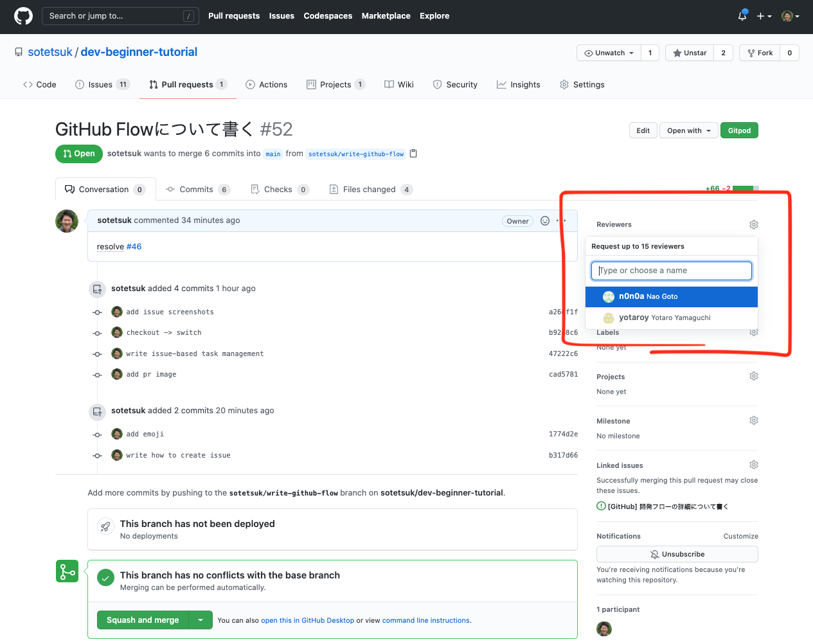Image resolution: width=813 pixels, height=644 pixels.
Task: Click the participant avatar in the sidebar
Action: click(x=604, y=629)
